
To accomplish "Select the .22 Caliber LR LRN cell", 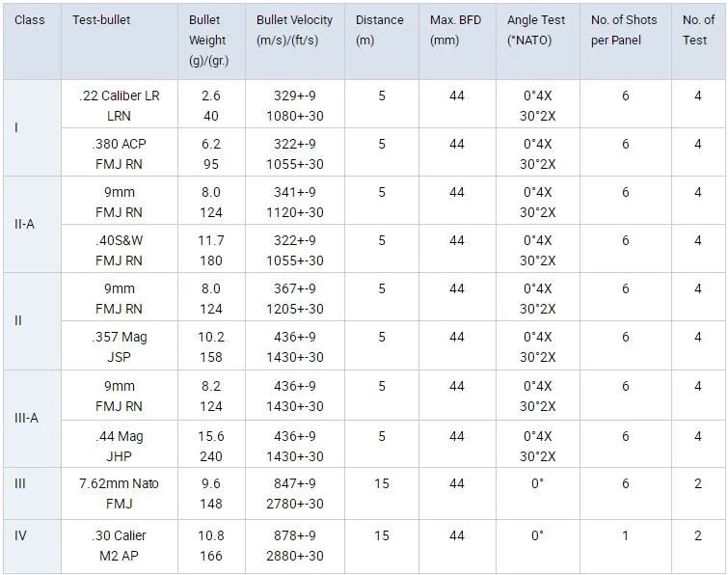I will coord(120,105).
